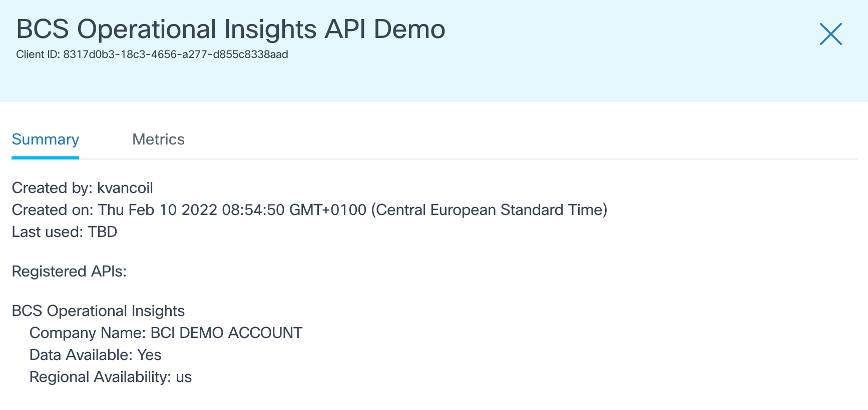Click the BCS Operational Insights API entry
This screenshot has height=410, width=868.
[x=98, y=311]
